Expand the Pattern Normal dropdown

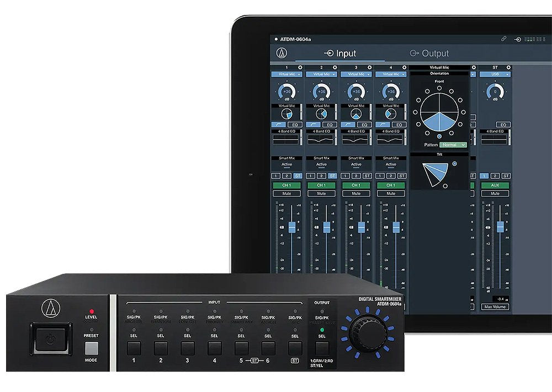coord(453,145)
